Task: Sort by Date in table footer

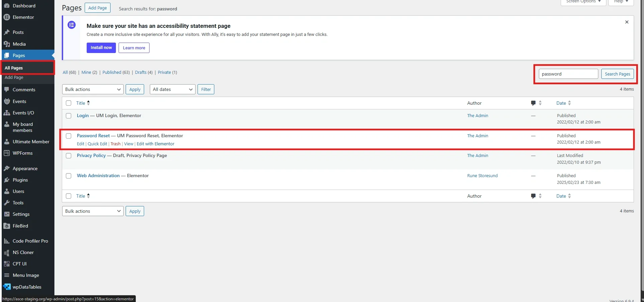Action: [564, 196]
